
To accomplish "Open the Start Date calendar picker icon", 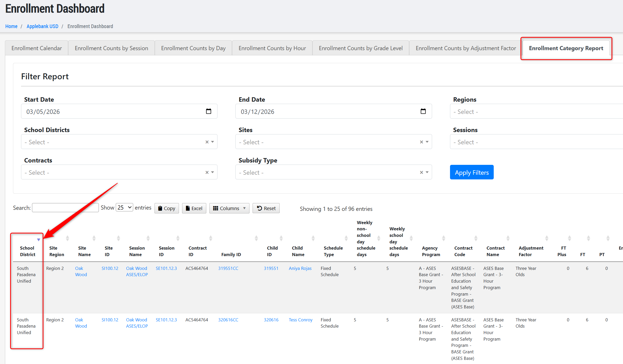I will (x=208, y=111).
